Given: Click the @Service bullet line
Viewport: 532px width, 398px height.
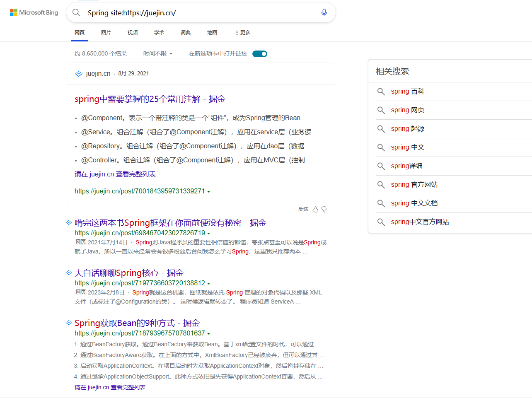Looking at the screenshot, I should (x=200, y=132).
